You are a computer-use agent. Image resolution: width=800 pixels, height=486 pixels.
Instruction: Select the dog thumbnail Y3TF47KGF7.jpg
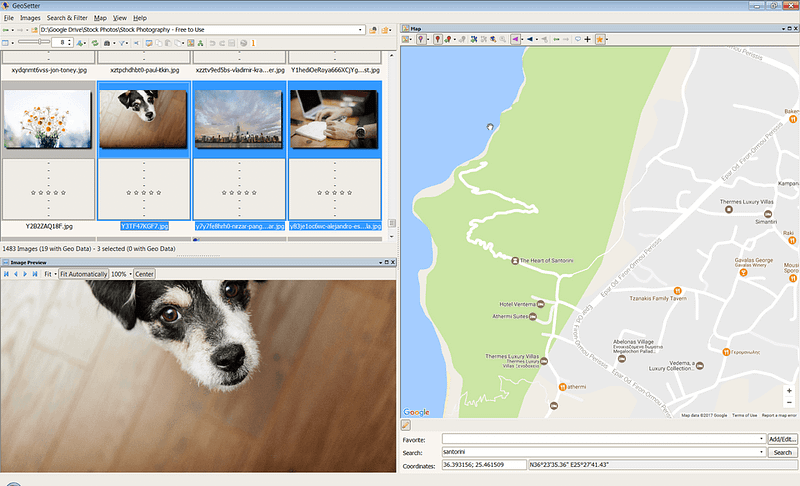(143, 119)
